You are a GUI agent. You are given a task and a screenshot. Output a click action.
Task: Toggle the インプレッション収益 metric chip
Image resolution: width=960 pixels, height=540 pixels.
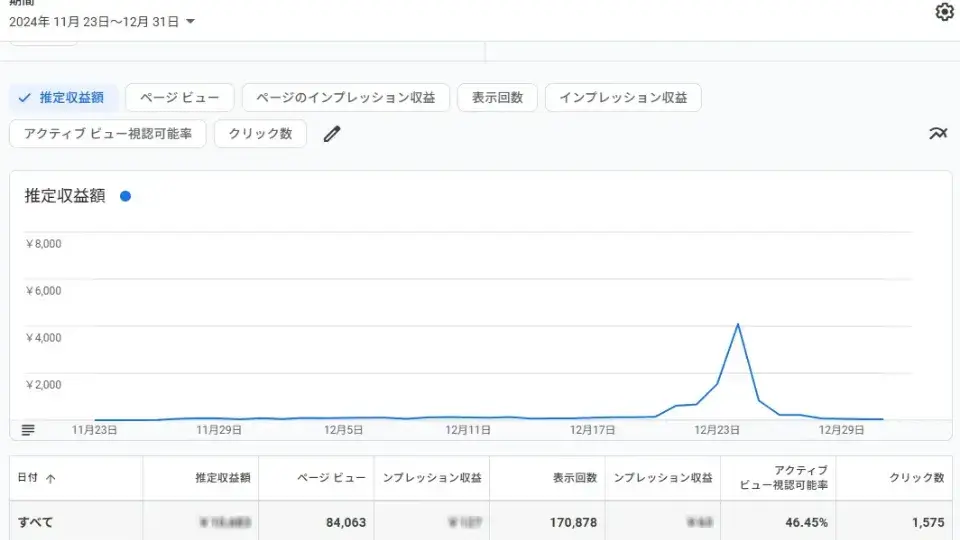click(623, 97)
